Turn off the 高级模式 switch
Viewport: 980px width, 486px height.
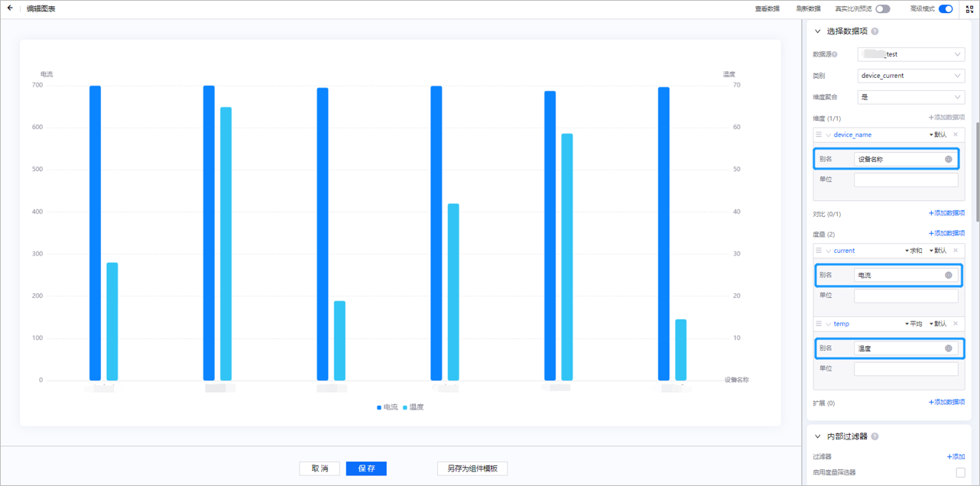(945, 9)
